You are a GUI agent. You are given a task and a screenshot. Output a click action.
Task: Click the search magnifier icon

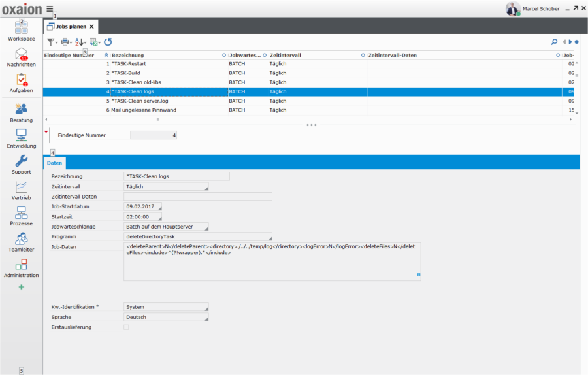(x=555, y=42)
